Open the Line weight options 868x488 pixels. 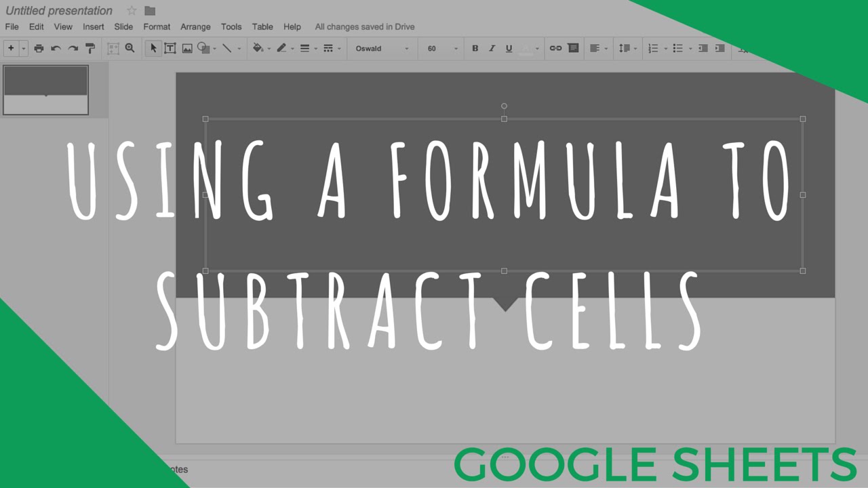pos(305,48)
